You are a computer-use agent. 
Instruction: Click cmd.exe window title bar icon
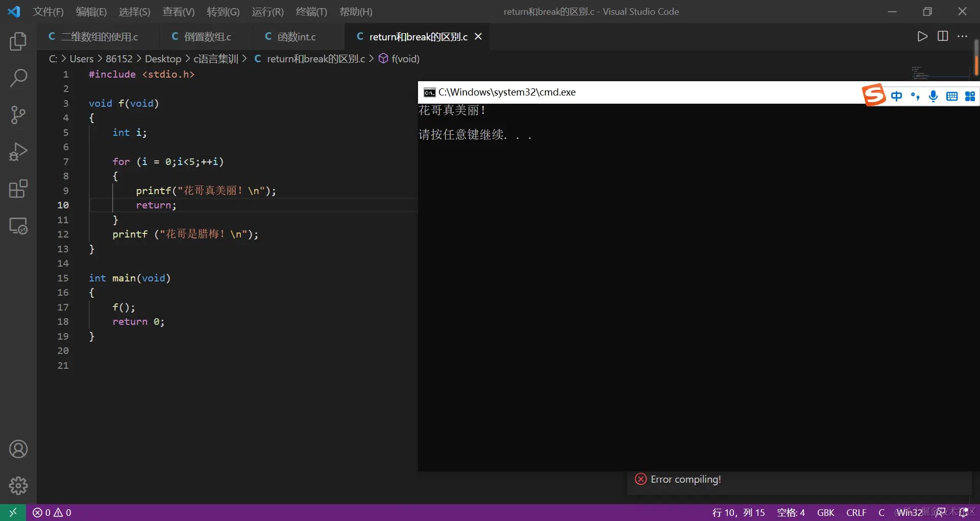click(x=430, y=92)
